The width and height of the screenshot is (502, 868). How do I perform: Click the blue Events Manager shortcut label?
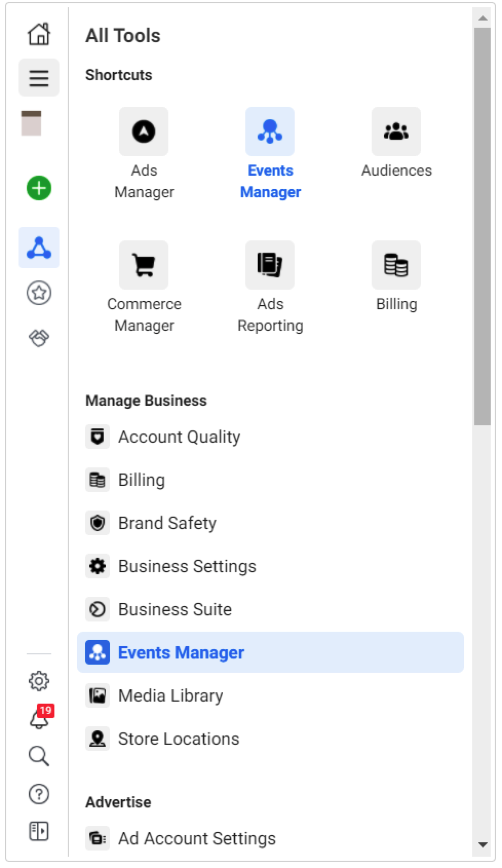271,181
